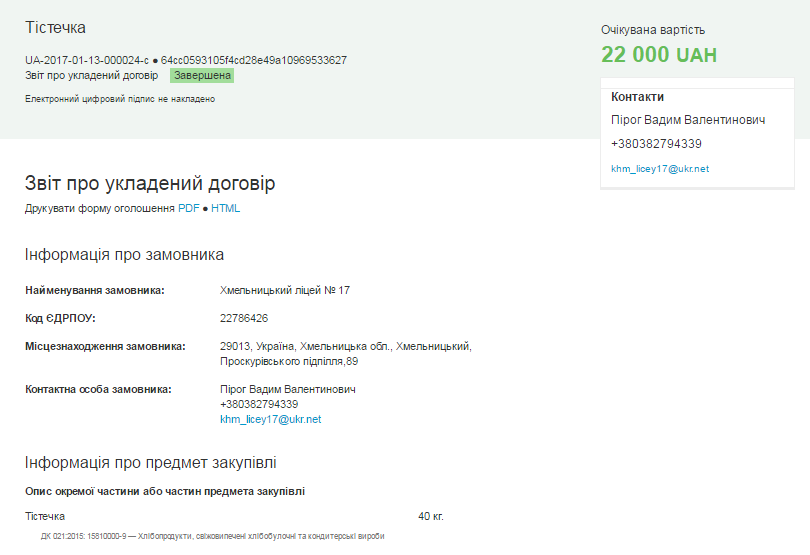Click the 22 000 UAH expected value
This screenshot has width=810, height=555.
(659, 54)
